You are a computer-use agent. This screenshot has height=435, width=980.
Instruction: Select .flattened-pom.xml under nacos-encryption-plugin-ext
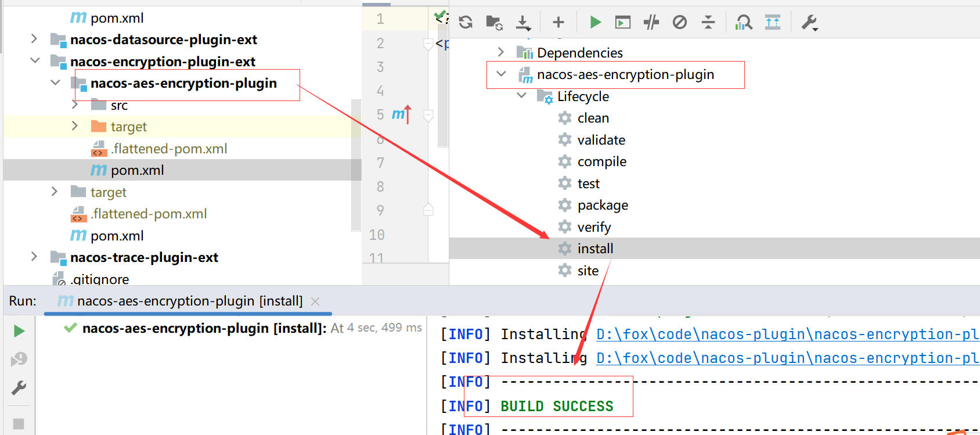[x=149, y=214]
